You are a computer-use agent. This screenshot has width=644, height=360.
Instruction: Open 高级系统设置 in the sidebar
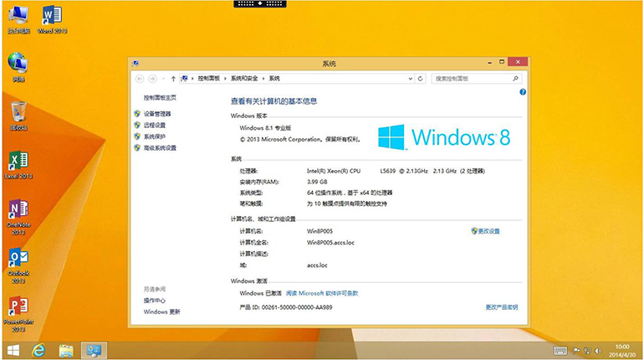160,148
